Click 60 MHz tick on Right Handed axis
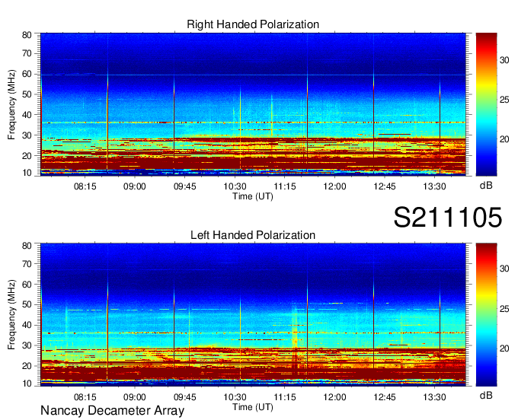Screen dimensions: 518x420 (27, 74)
